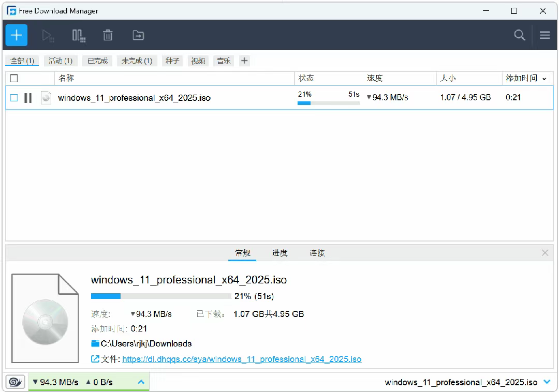
Task: Open the search magnifier icon
Action: coord(520,35)
